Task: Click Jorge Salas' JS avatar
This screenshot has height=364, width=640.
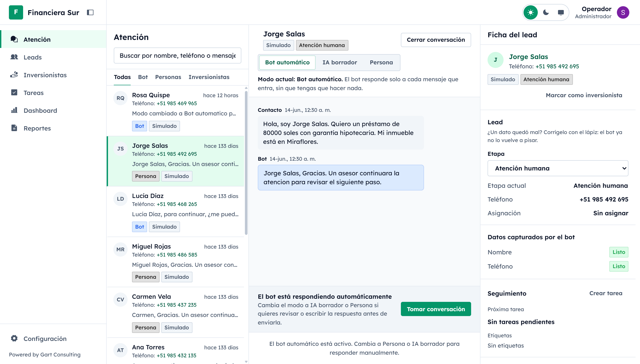Action: tap(120, 148)
